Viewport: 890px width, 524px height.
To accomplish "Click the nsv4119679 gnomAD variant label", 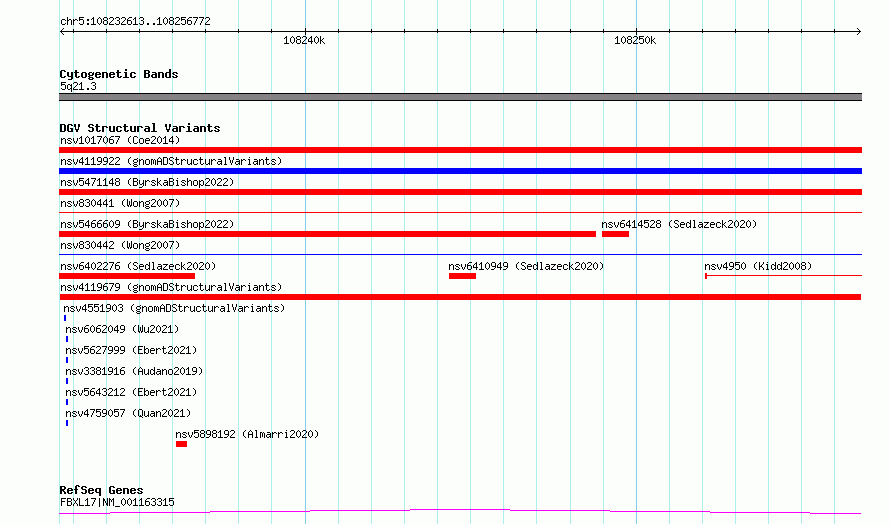I will pos(171,287).
